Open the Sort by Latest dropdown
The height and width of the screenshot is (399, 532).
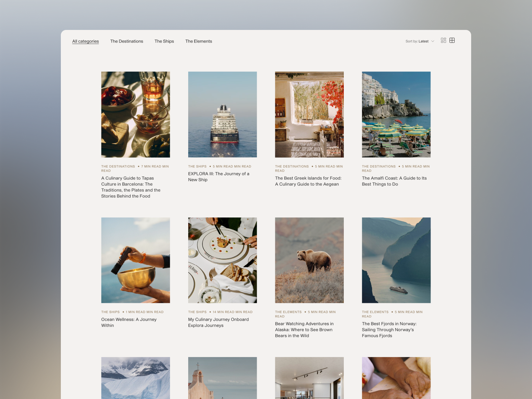coord(420,41)
